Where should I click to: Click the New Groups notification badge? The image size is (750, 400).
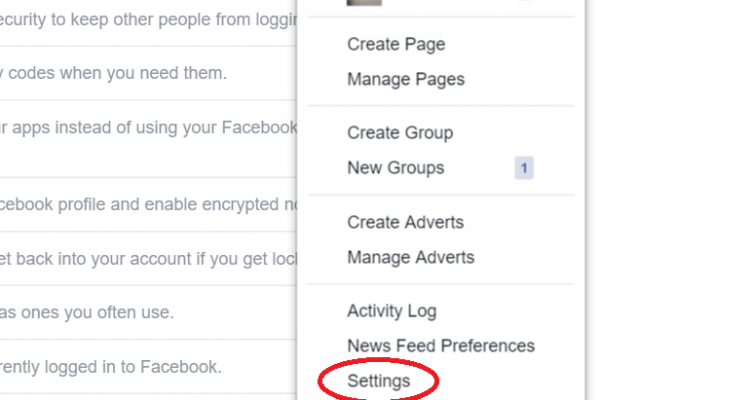point(524,168)
